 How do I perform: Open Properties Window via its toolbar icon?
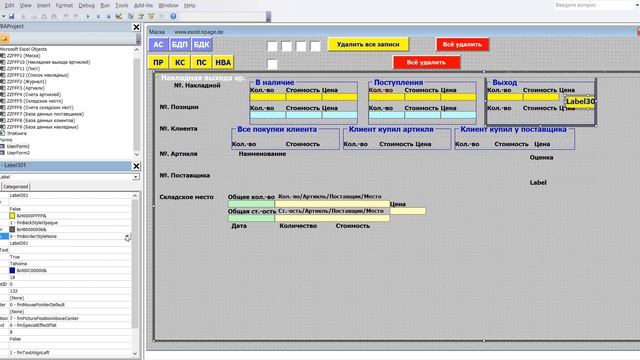pos(141,16)
